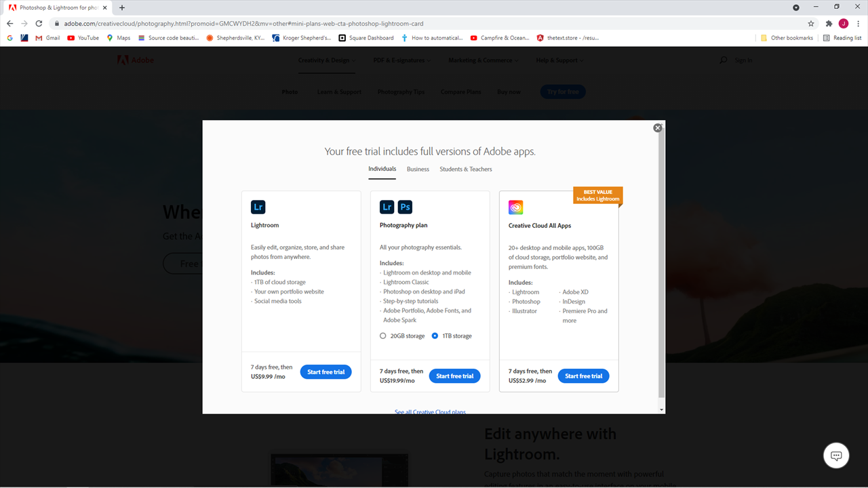This screenshot has height=488, width=868.
Task: Click the "US$19.99/mo" price text
Action: point(397,380)
